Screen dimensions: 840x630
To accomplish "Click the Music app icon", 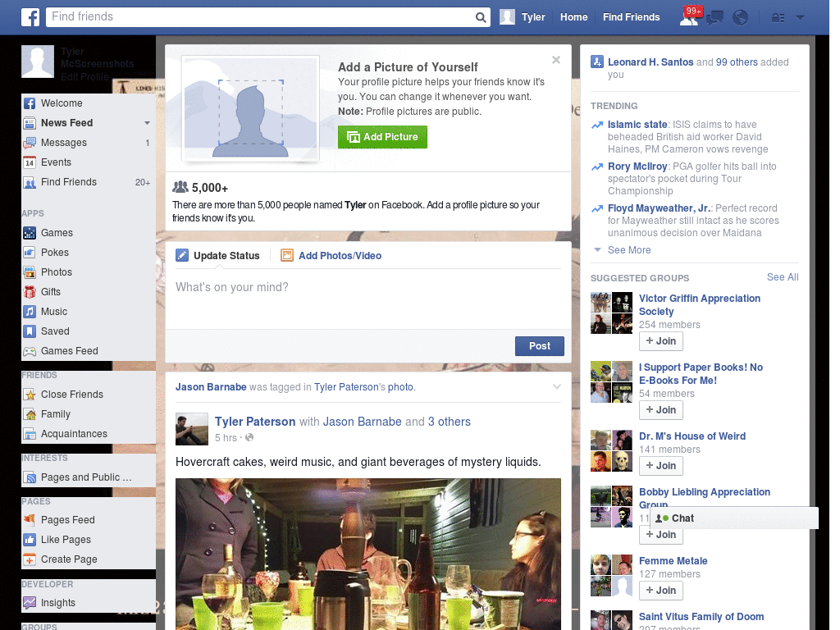I will point(30,311).
